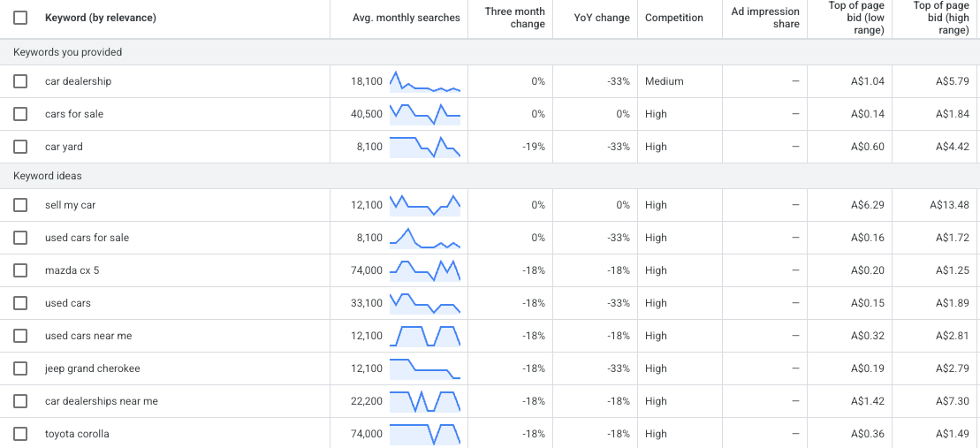Click the A$6.29 low range bid
Image resolution: width=980 pixels, height=448 pixels.
(868, 205)
